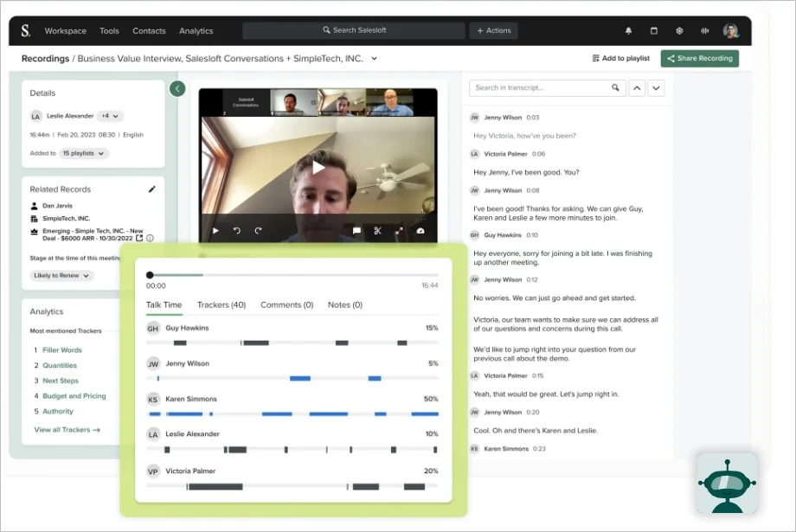Viewport: 796px width, 532px height.
Task: Go to previous transcript search result
Action: [x=637, y=88]
